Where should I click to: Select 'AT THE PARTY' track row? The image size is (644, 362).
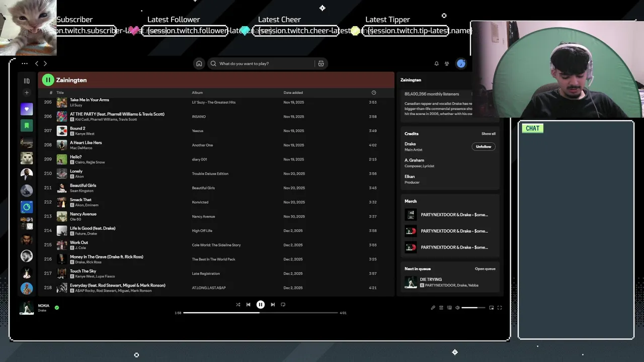point(216,116)
